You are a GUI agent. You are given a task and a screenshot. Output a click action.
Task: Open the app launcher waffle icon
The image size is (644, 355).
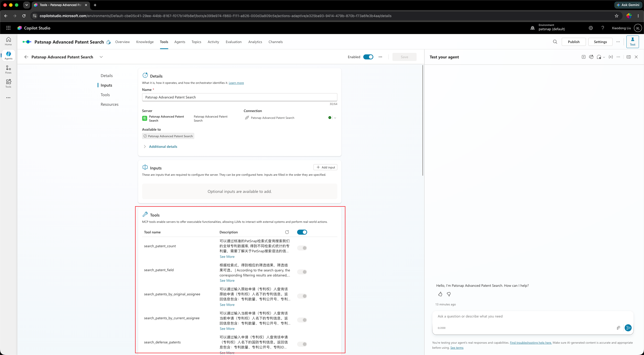coord(8,28)
